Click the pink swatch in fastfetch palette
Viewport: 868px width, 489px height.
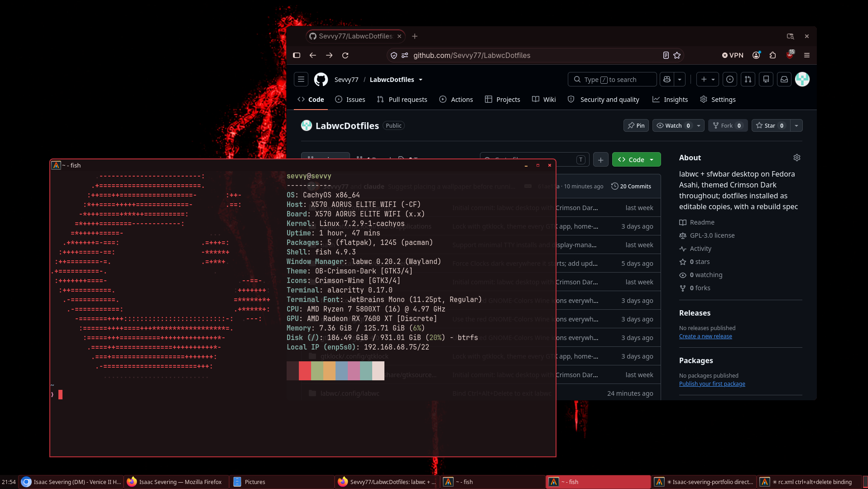point(354,371)
